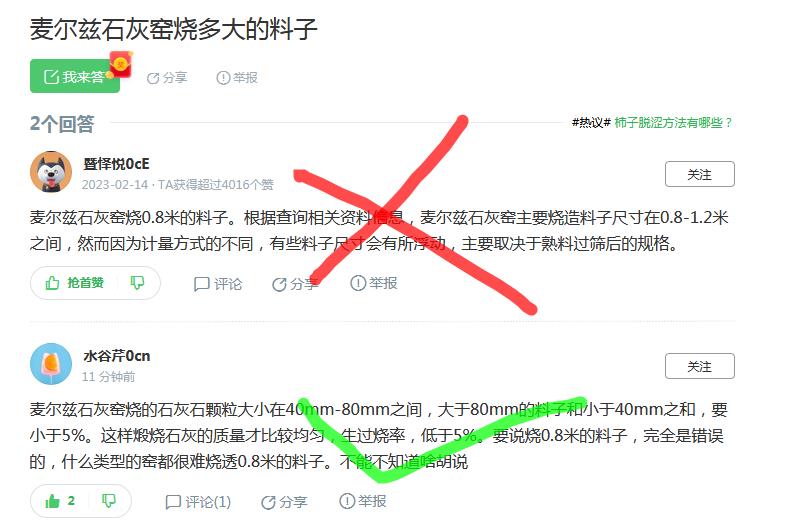Follow 水谷芹0cn with 关注 button
Screen dimensions: 789x529
coord(699,366)
